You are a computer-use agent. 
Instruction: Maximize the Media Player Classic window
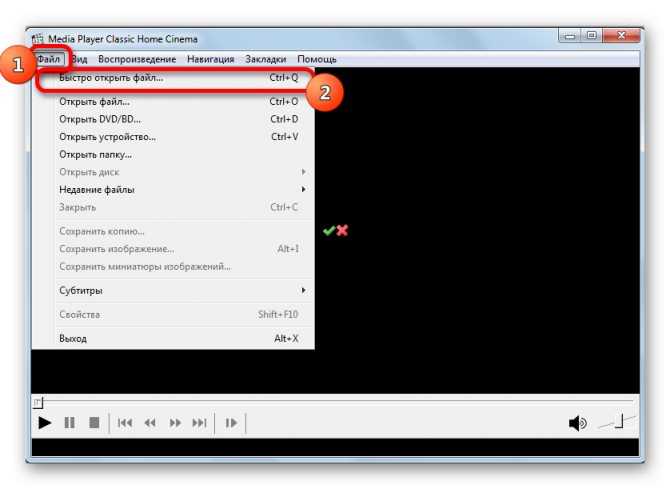[592, 36]
